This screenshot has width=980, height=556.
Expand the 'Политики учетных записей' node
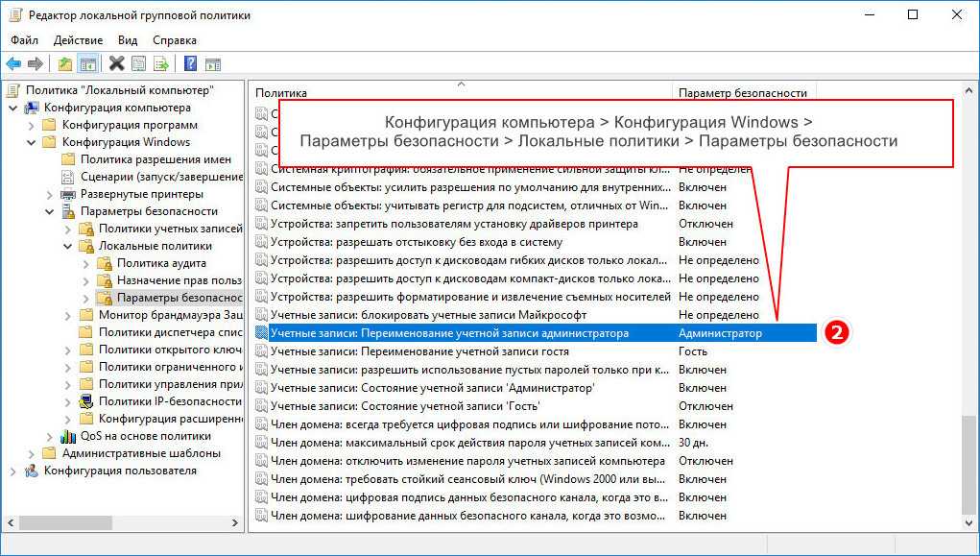[68, 229]
